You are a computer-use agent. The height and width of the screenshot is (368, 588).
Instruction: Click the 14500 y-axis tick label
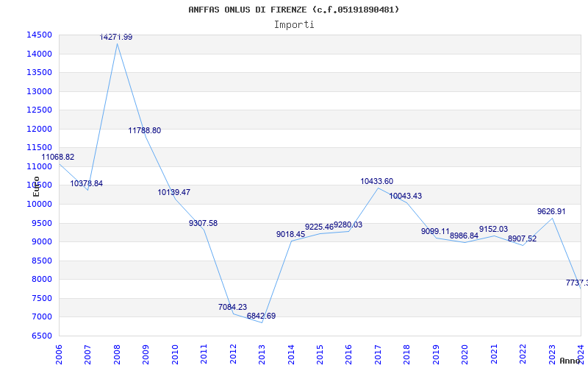[39, 35]
